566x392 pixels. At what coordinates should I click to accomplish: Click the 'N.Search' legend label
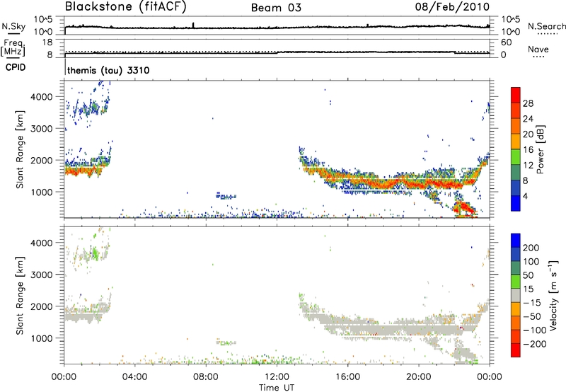point(547,26)
